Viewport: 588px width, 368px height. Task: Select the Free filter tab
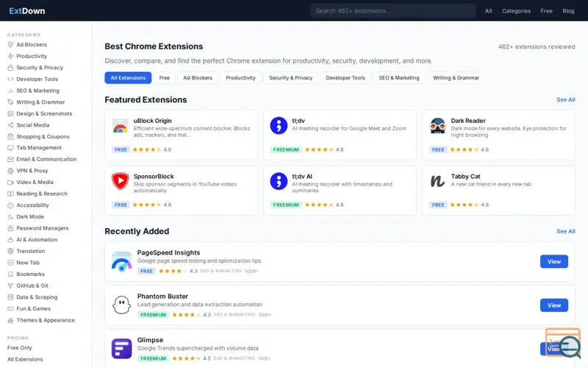164,78
